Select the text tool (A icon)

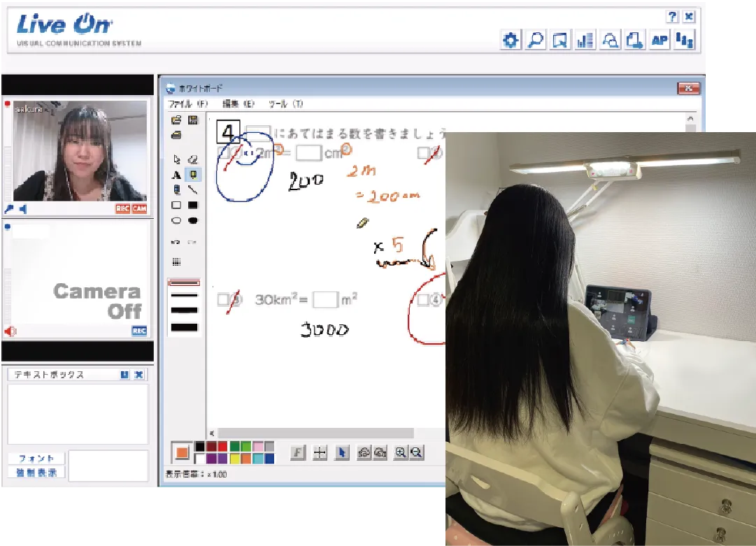(x=176, y=175)
